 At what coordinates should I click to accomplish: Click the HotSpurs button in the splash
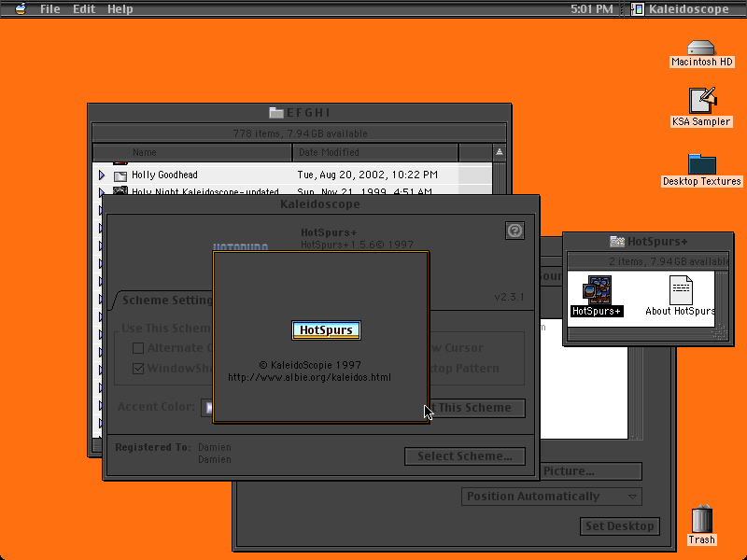326,330
